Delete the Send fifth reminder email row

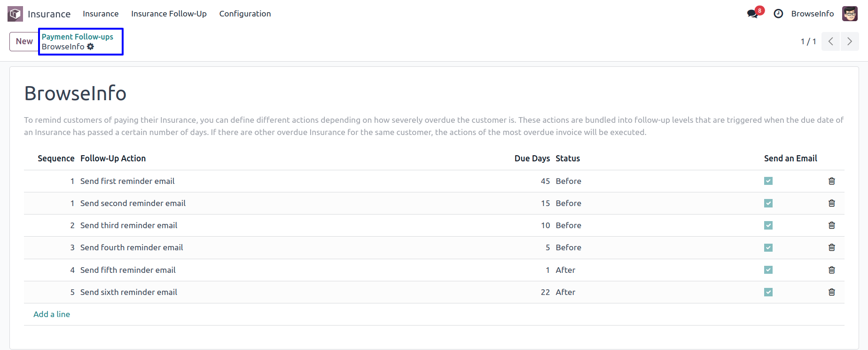[x=832, y=270]
